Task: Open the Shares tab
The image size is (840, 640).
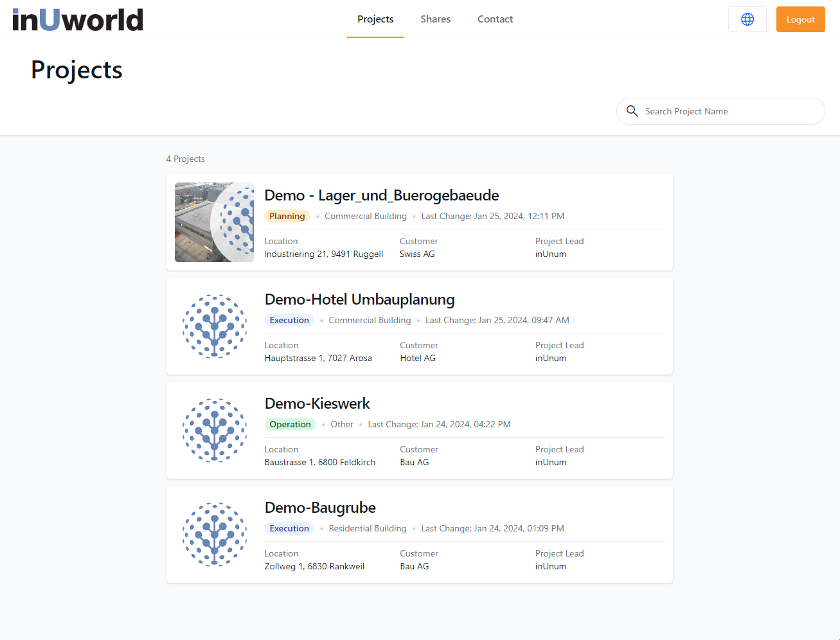Action: click(435, 19)
